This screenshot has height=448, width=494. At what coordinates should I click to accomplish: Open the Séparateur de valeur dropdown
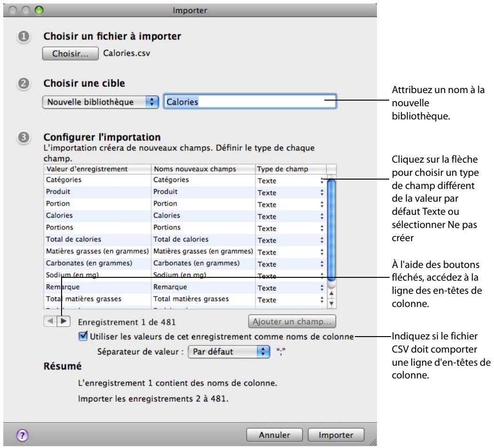click(229, 352)
